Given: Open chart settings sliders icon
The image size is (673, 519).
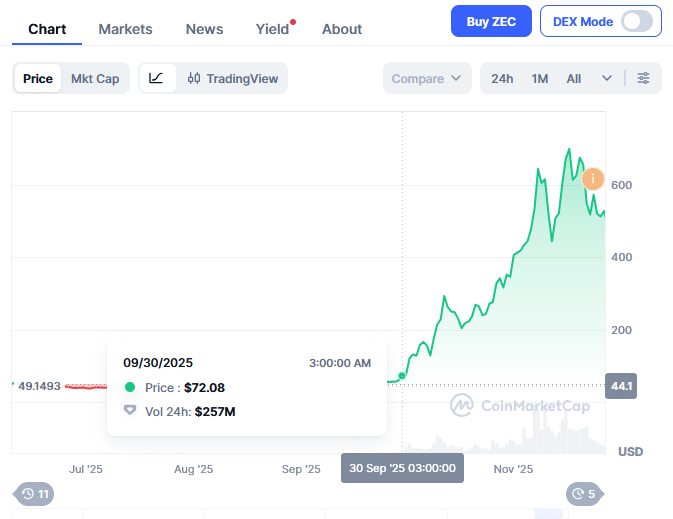Looking at the screenshot, I should click(x=643, y=78).
